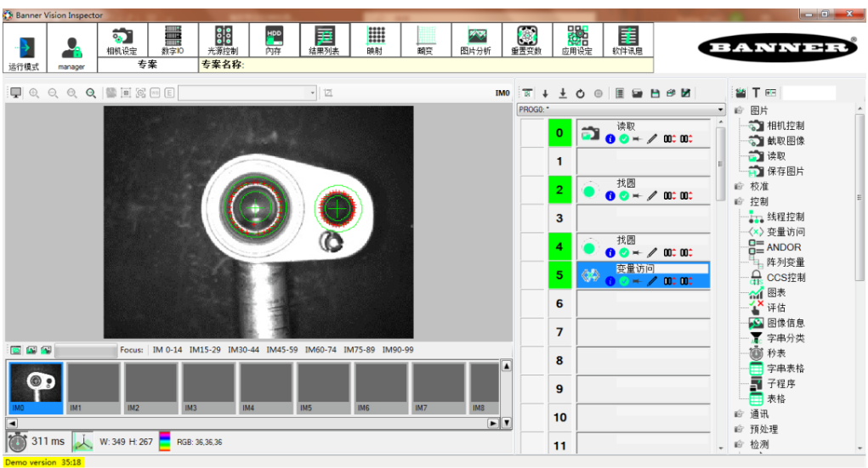
Task: Open 软件讯息 software information
Action: click(627, 41)
